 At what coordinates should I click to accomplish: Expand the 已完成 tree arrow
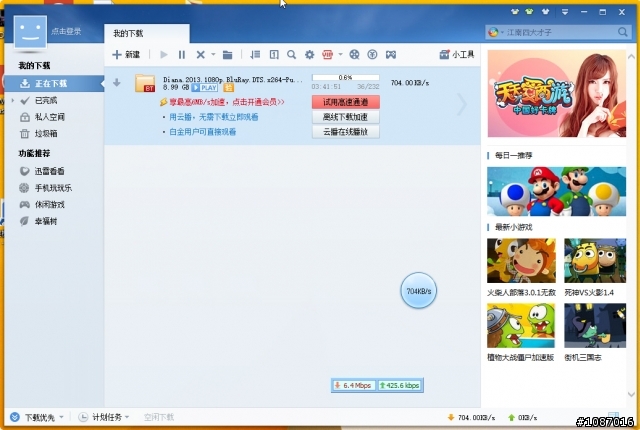[13, 100]
